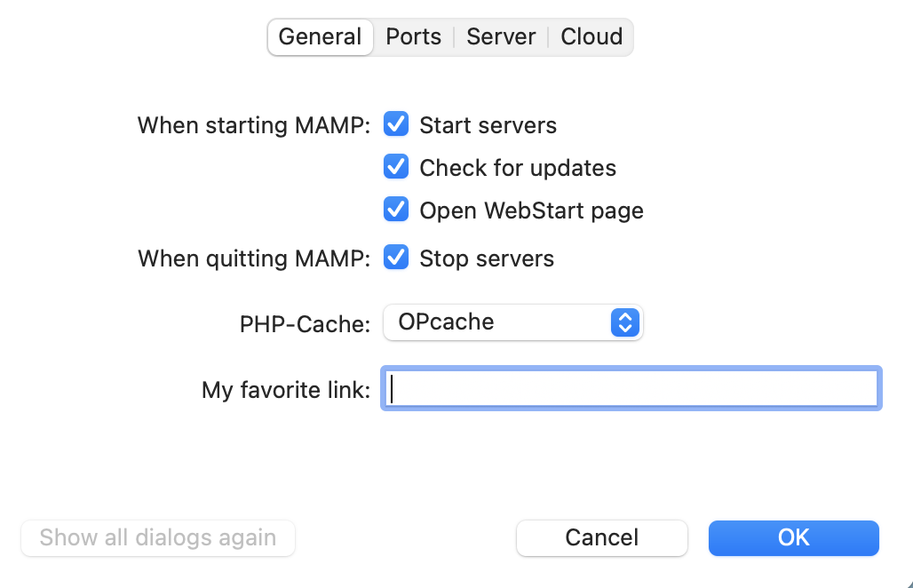913x588 pixels.
Task: Open the Server tab
Action: click(x=501, y=36)
